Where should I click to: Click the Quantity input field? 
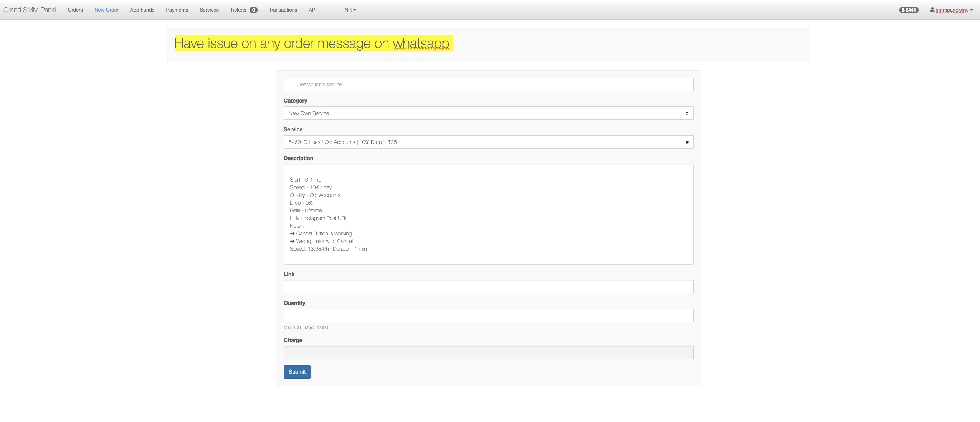pyautogui.click(x=488, y=315)
